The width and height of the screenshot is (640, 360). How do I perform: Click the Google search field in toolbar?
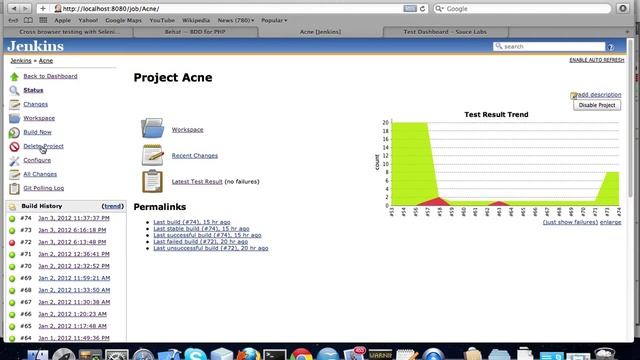(x=522, y=9)
